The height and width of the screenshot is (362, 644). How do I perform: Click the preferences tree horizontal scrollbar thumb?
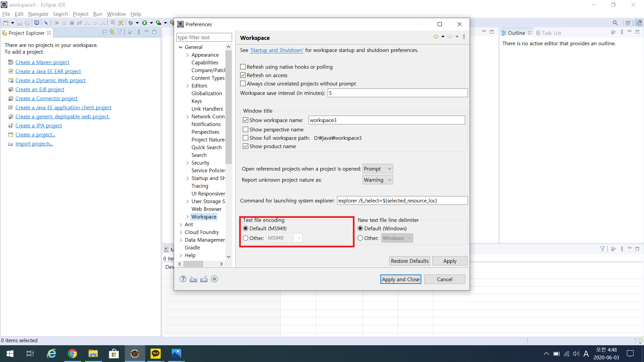coord(193,264)
